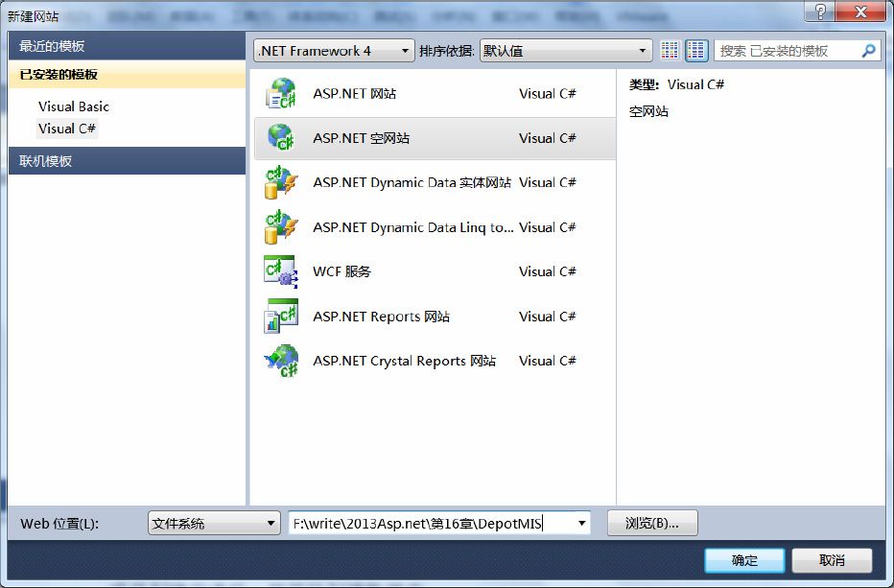Click the search magnifier icon

[x=868, y=51]
